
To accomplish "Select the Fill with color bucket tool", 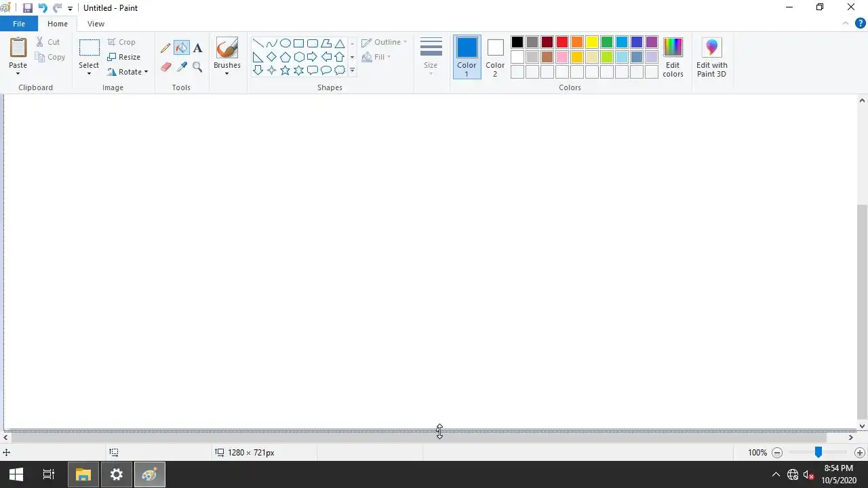I will pos(181,48).
